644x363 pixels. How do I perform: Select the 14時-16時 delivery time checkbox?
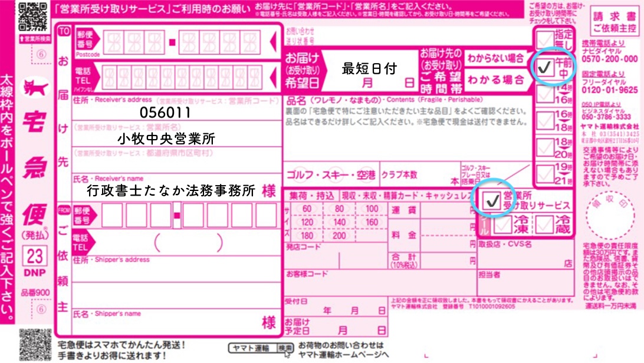(x=544, y=92)
